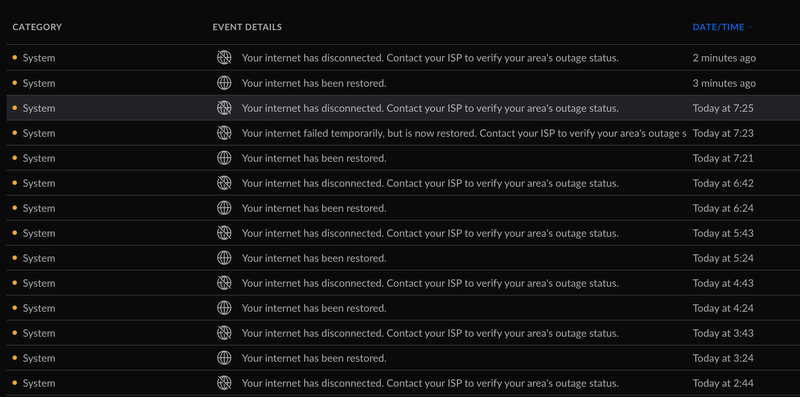Viewport: 800px width, 397px height.
Task: Select the disconnected event at 5:43
Action: click(x=403, y=233)
